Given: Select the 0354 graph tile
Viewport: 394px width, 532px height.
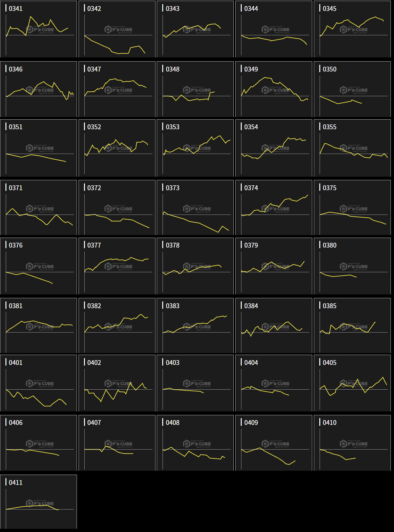Looking at the screenshot, I should [274, 148].
